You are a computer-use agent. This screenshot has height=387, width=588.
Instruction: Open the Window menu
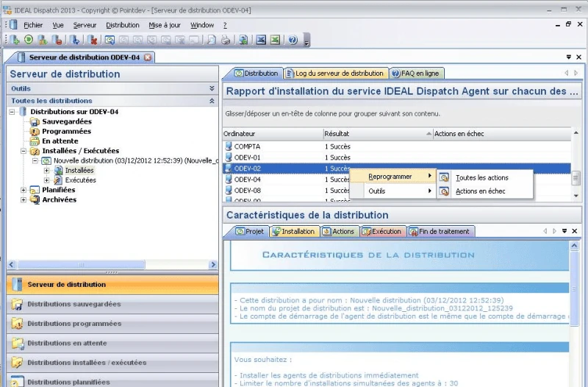point(202,25)
